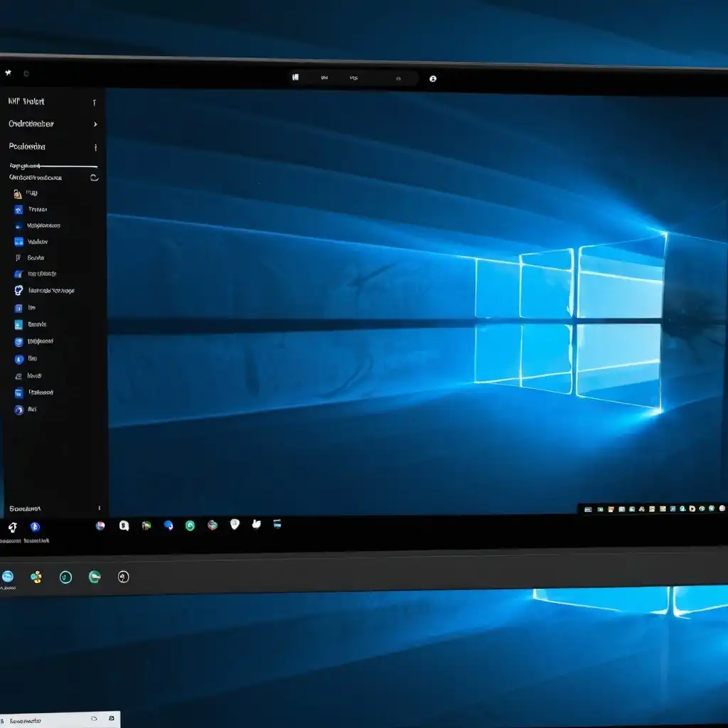The height and width of the screenshot is (728, 728).
Task: Adjust the white horizontal slider in the sidebar
Action: pyautogui.click(x=68, y=166)
